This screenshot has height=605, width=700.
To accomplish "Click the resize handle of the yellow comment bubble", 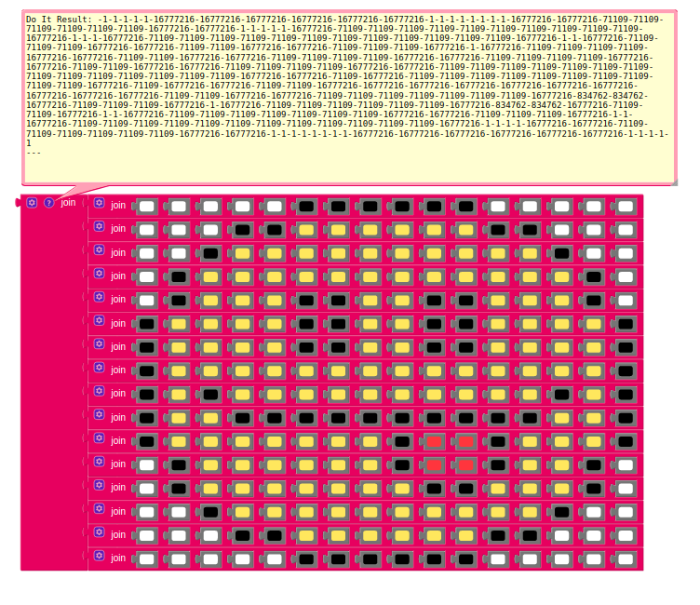I will click(x=674, y=181).
